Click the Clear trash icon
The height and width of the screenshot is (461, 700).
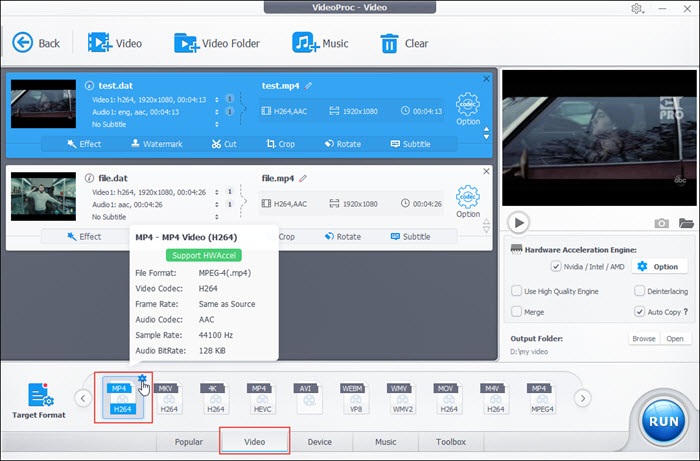(x=390, y=43)
